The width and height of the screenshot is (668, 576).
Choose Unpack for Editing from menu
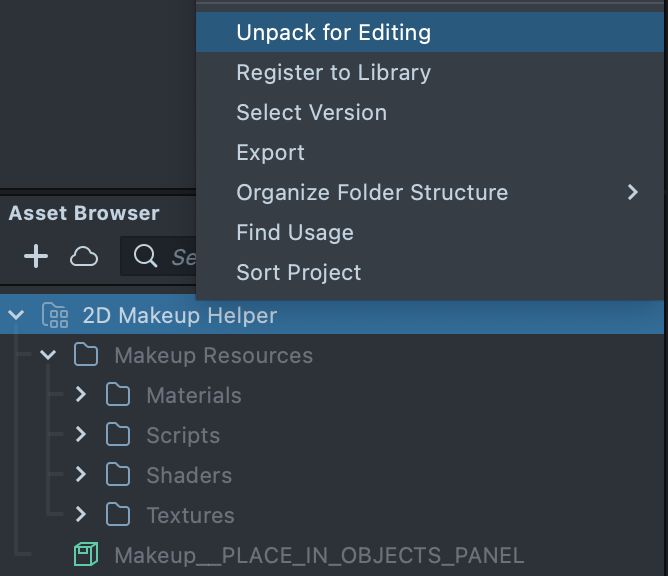tap(333, 32)
